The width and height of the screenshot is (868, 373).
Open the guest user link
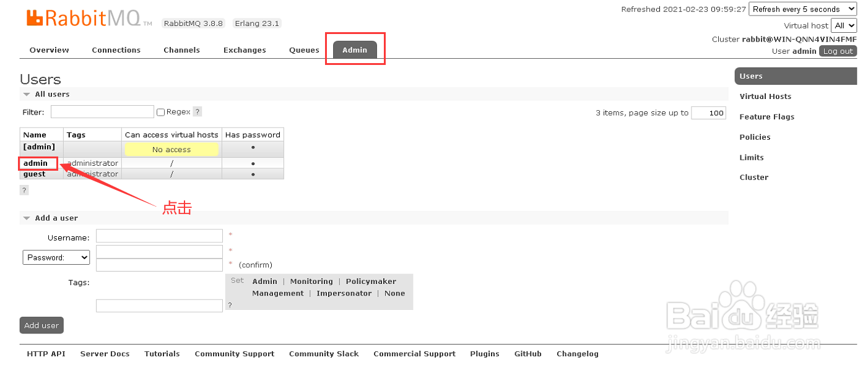click(x=35, y=174)
